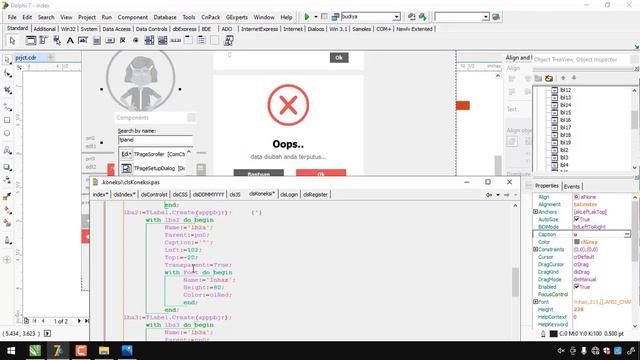Open the clsLogin editor tab
This screenshot has height=360, width=640.
(x=289, y=195)
